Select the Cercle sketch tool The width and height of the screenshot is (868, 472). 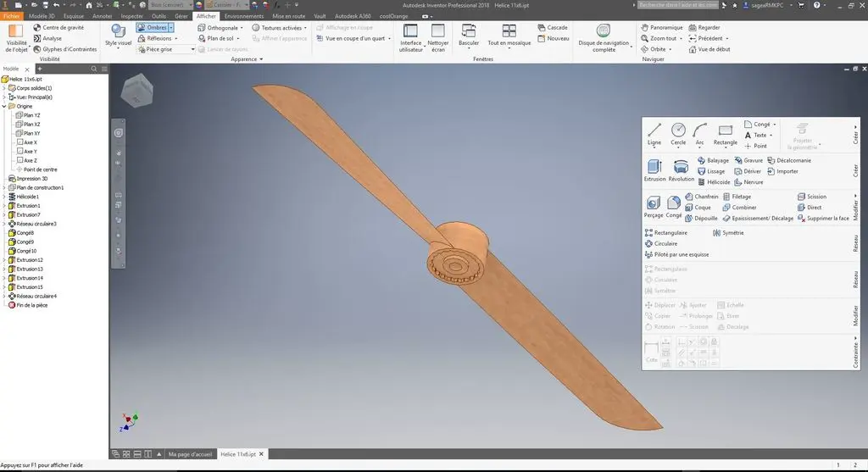(x=678, y=134)
